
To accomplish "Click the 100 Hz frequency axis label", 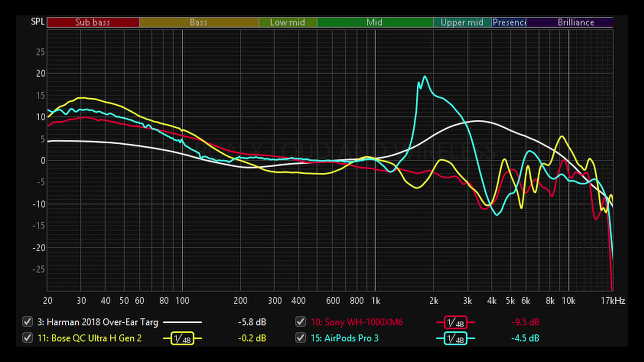I will tap(182, 301).
